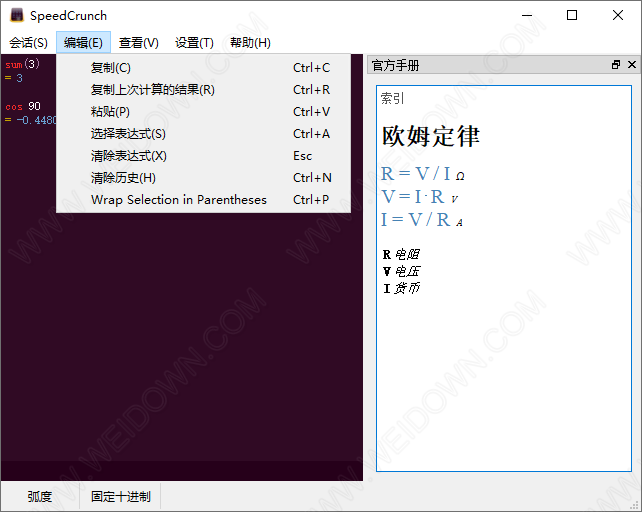The width and height of the screenshot is (642, 512).
Task: Click the 固定十进制 format in status bar
Action: (120, 496)
